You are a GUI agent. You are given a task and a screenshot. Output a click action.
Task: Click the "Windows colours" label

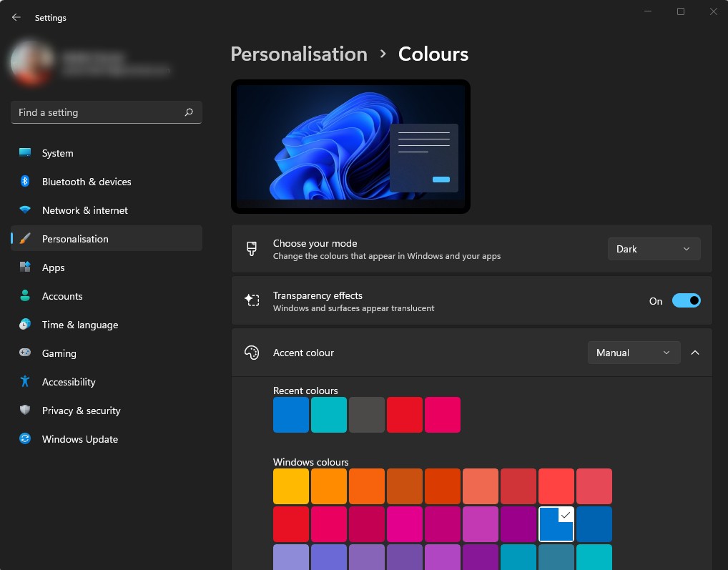coord(310,462)
